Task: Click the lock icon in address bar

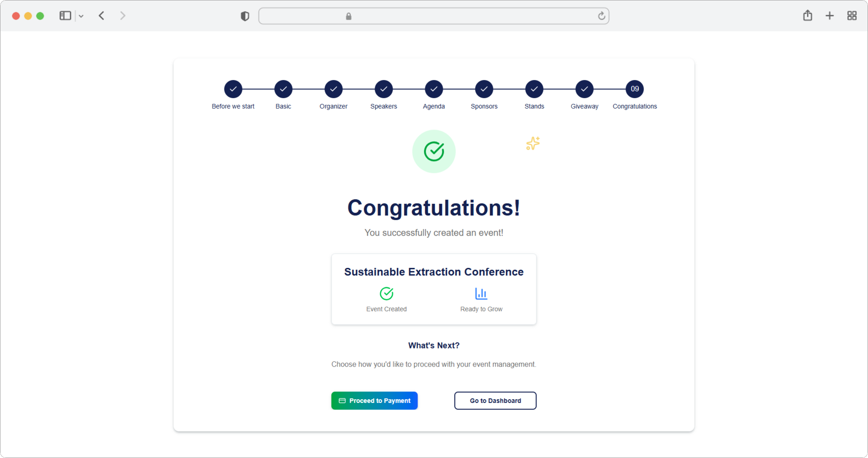Action: click(x=348, y=16)
